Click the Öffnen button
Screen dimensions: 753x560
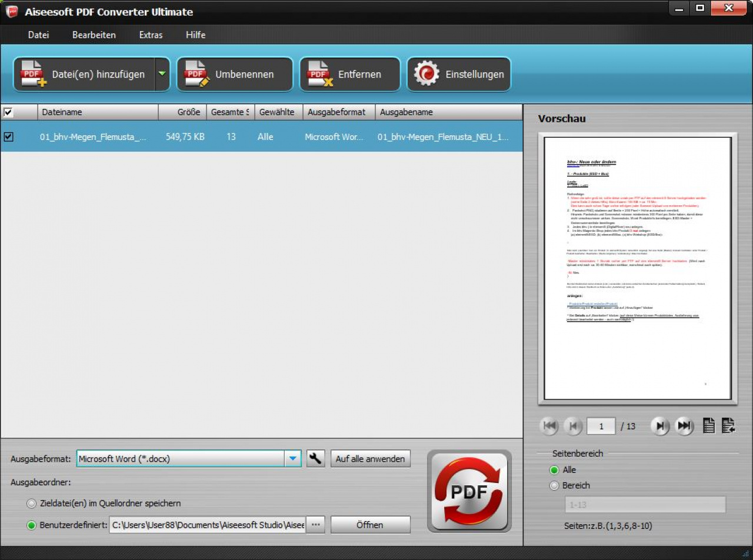[371, 525]
